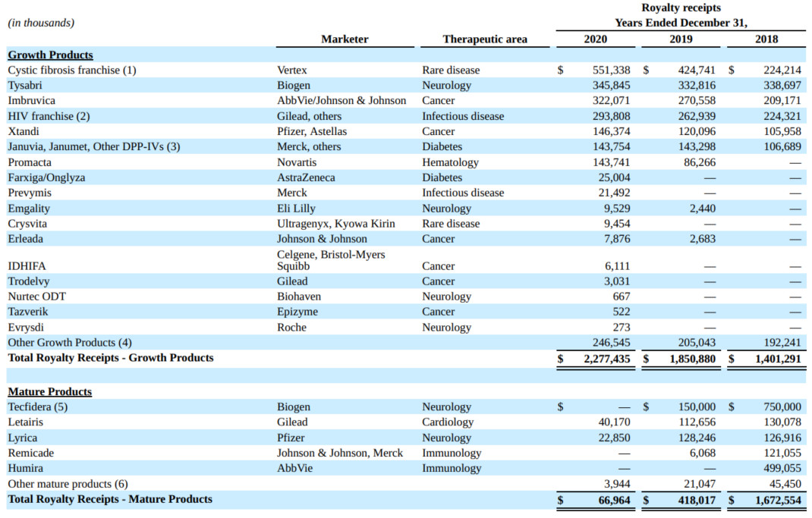Viewport: 812px width, 518px height.
Task: Click the mature total '1,672,554'
Action: pyautogui.click(x=778, y=501)
